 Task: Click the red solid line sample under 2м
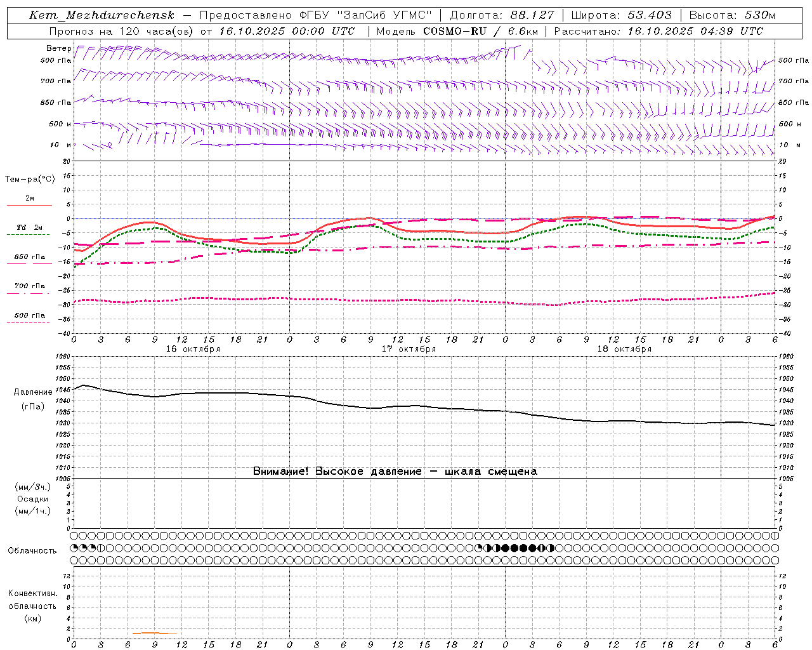coord(29,206)
